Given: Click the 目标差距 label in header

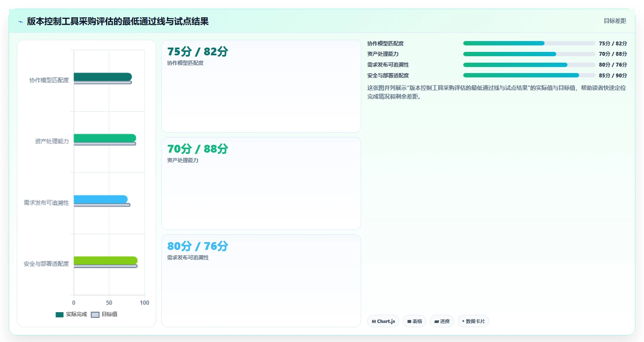Looking at the screenshot, I should 615,21.
